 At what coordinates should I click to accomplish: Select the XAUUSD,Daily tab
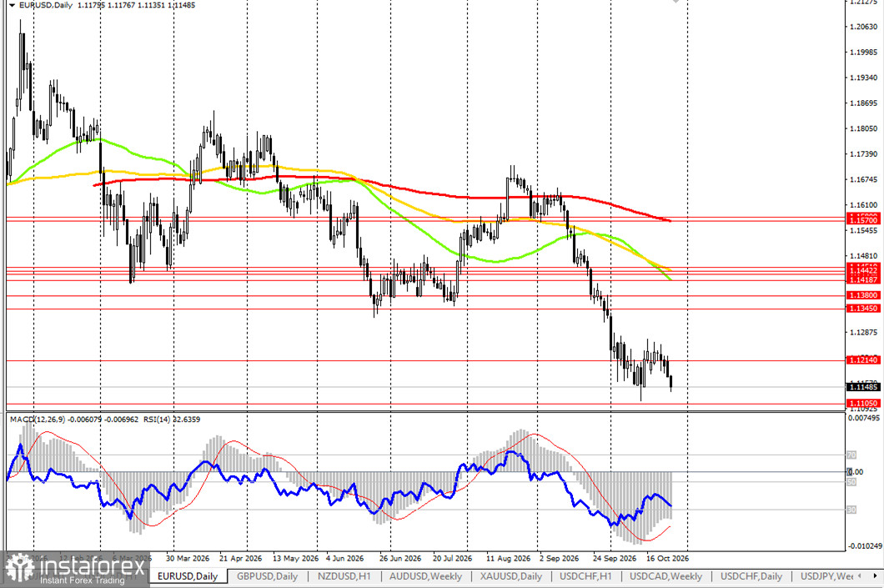[x=510, y=576]
